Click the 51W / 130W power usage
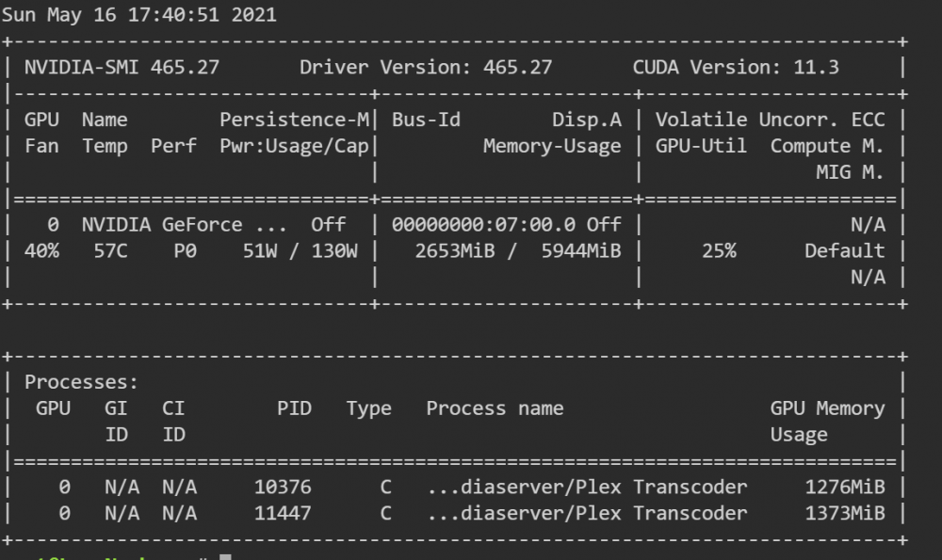 pyautogui.click(x=300, y=251)
